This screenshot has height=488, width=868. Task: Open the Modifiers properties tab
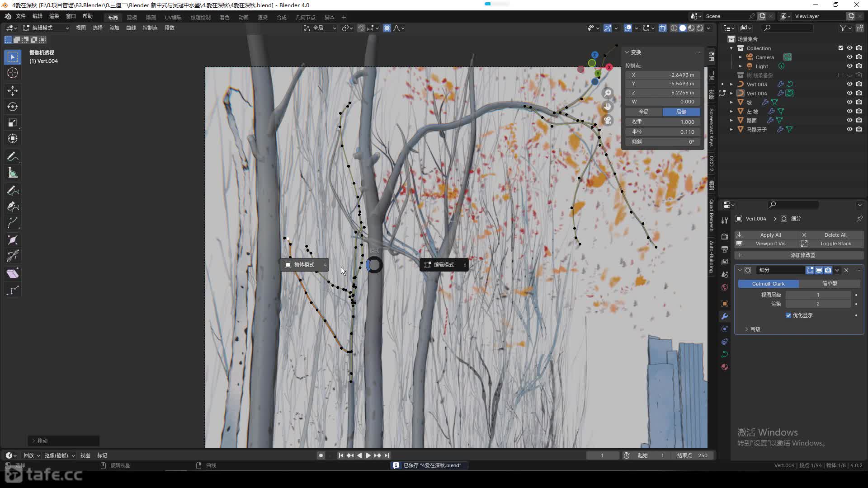click(x=725, y=316)
